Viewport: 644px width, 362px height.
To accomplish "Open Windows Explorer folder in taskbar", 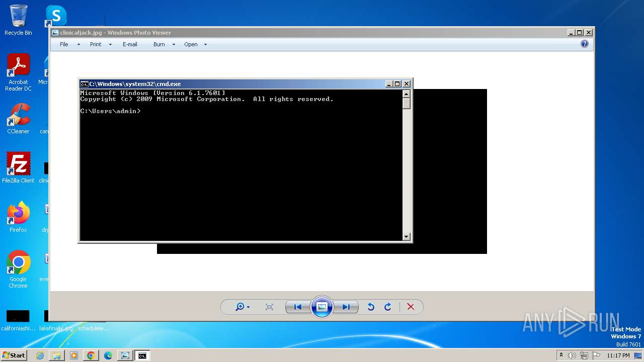I will (57, 355).
